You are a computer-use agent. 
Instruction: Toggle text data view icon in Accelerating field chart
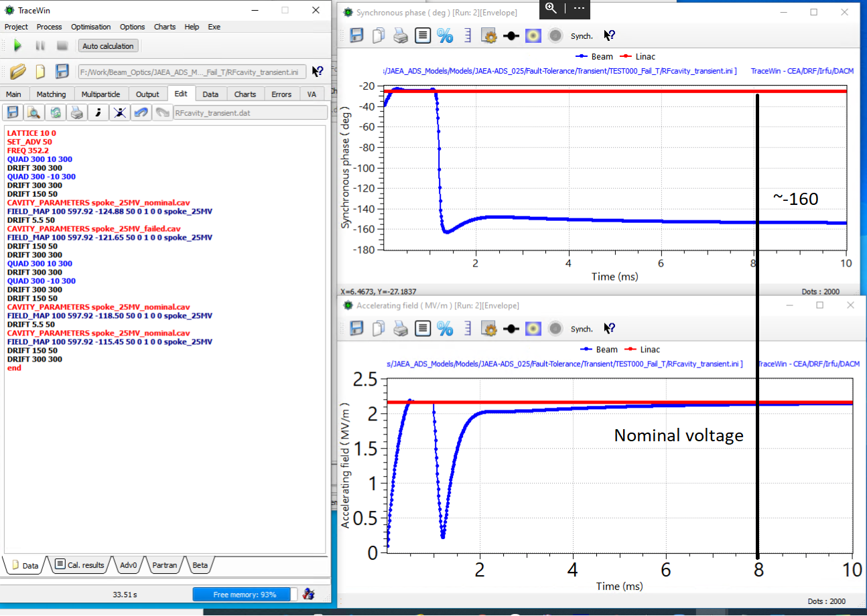[422, 328]
